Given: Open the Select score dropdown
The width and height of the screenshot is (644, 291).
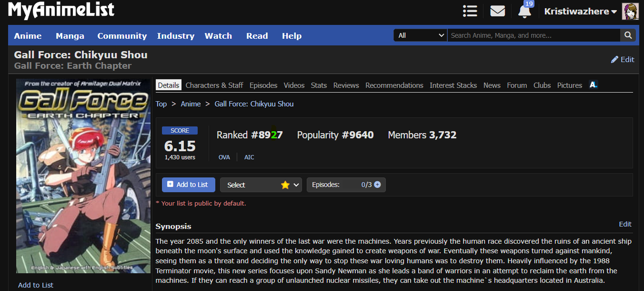Looking at the screenshot, I should point(261,185).
